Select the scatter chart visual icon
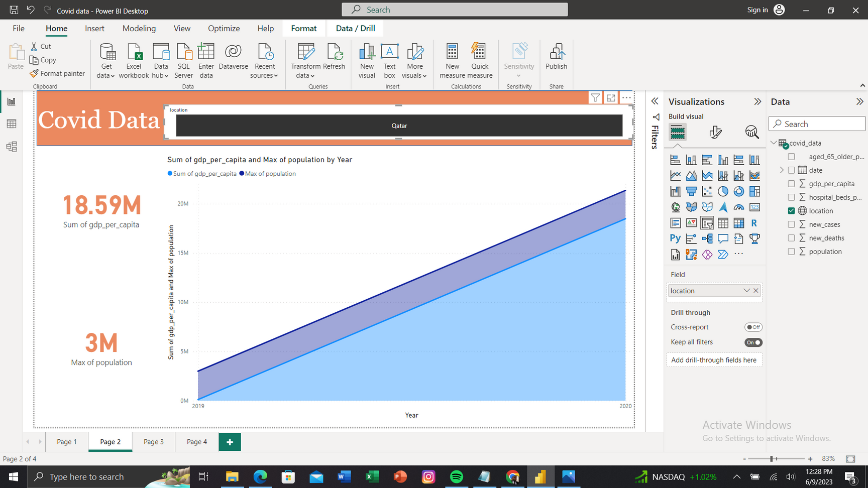 tap(707, 191)
